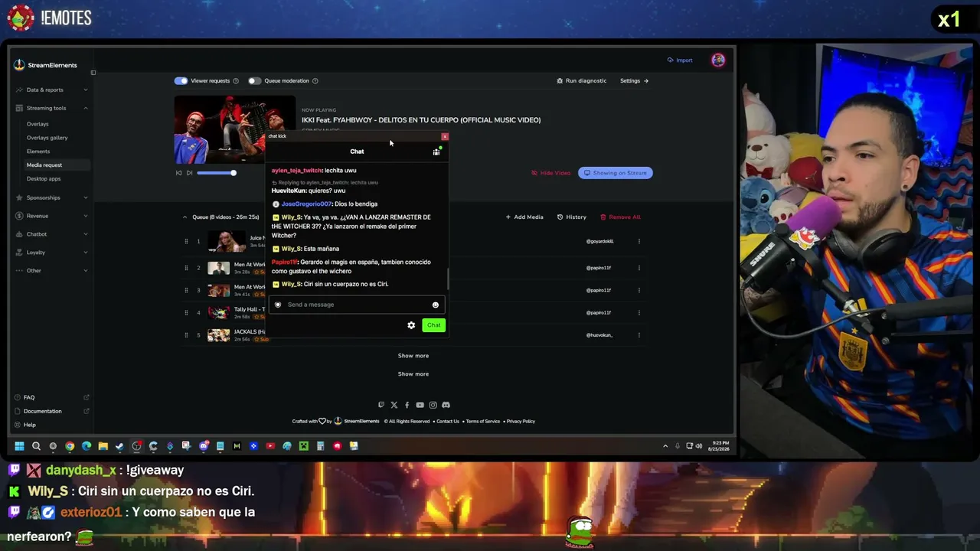980x551 pixels.
Task: Open the options menu for queue item 3
Action: (639, 290)
